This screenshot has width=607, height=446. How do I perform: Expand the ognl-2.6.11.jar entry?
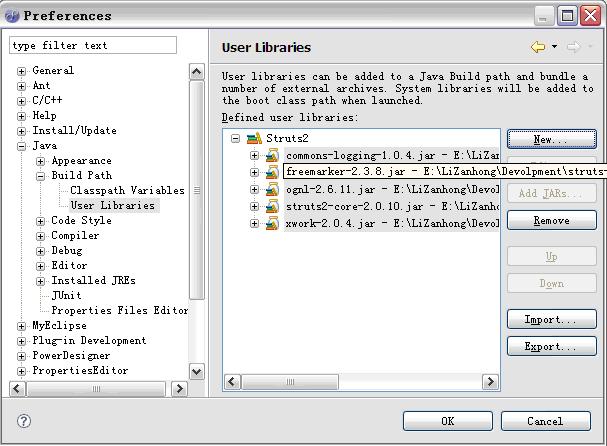pyautogui.click(x=254, y=189)
